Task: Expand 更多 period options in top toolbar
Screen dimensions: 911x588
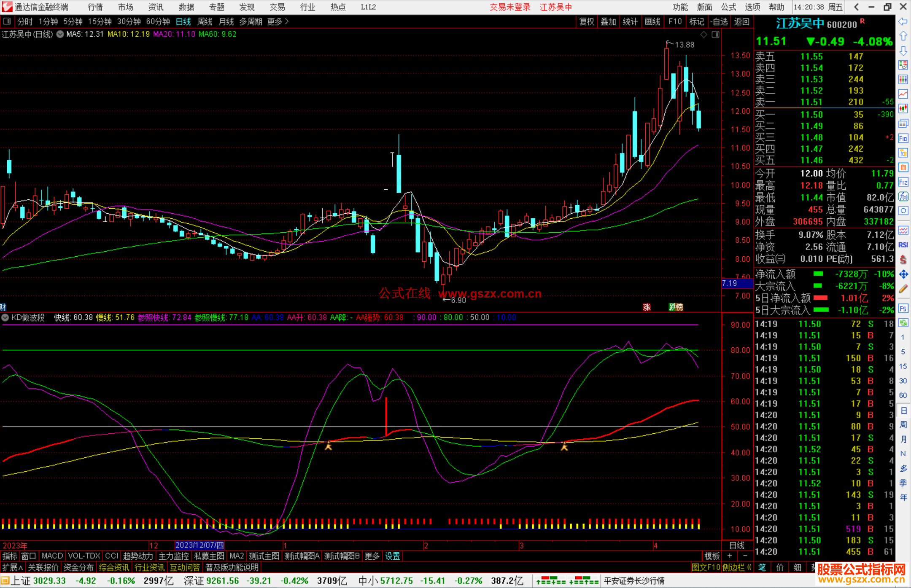Action: point(278,21)
